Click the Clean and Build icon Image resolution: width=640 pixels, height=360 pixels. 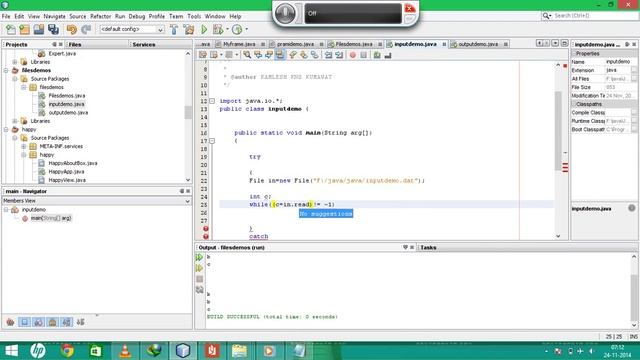tap(189, 29)
